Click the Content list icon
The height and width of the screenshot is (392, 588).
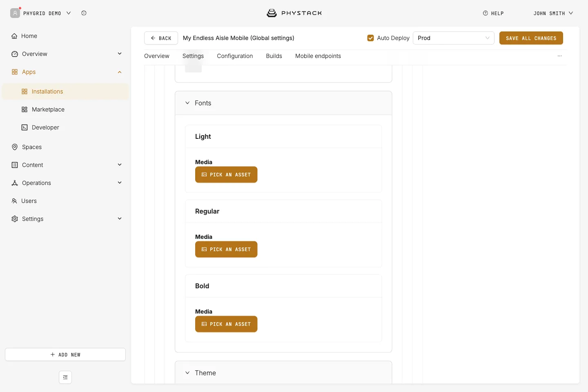tap(15, 165)
